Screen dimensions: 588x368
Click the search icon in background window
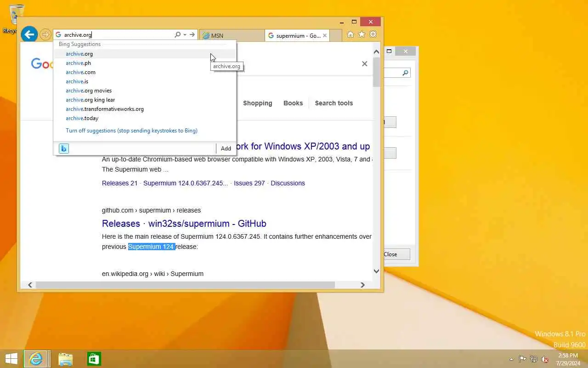tap(405, 73)
